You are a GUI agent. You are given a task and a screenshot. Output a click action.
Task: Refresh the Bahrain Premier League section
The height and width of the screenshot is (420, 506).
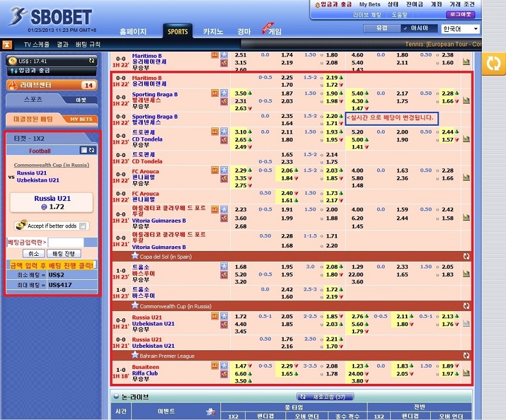click(466, 356)
